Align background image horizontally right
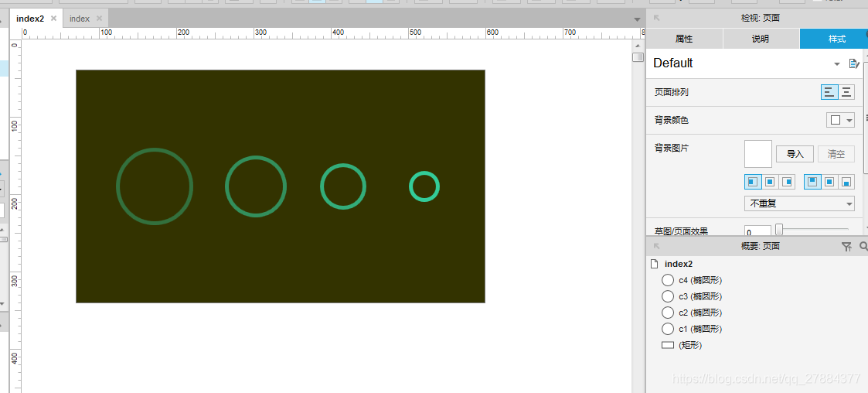The height and width of the screenshot is (393, 868). 787,181
